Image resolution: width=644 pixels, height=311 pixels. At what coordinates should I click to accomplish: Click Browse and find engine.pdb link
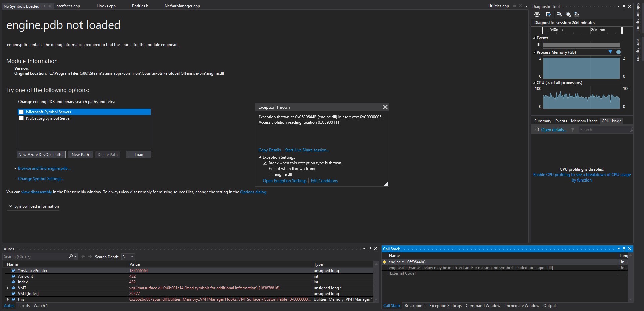tap(44, 168)
